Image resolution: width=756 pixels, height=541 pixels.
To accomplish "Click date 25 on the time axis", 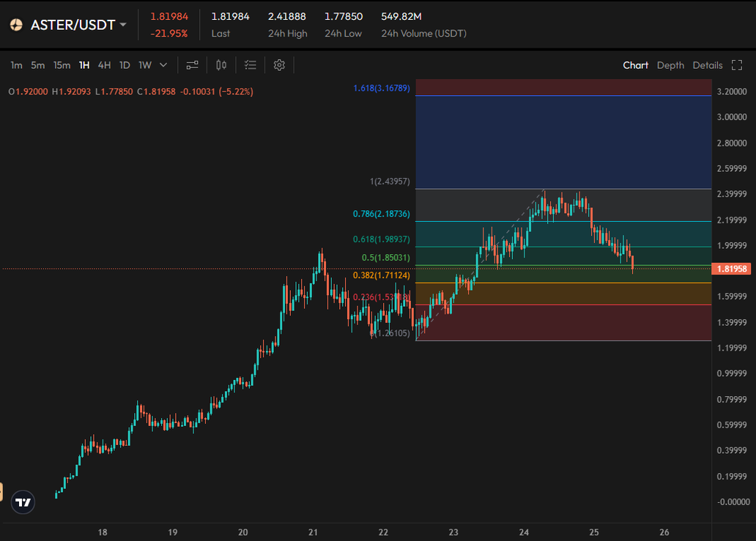I will [594, 532].
